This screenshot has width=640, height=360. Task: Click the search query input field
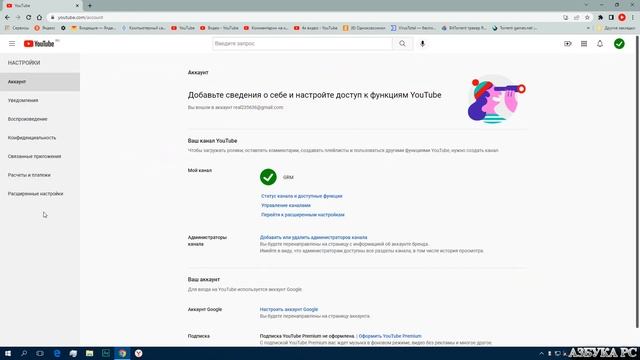[302, 44]
